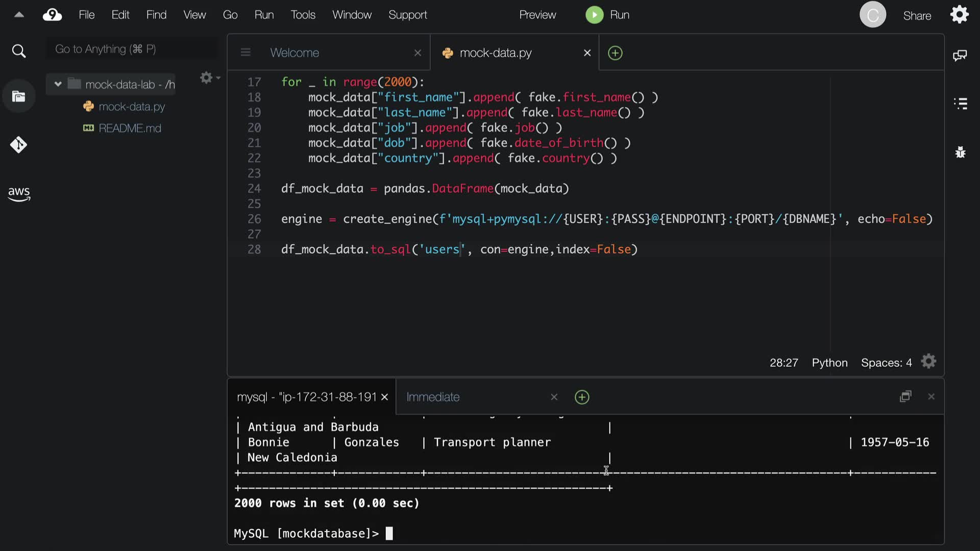Click the Share button

tap(917, 16)
